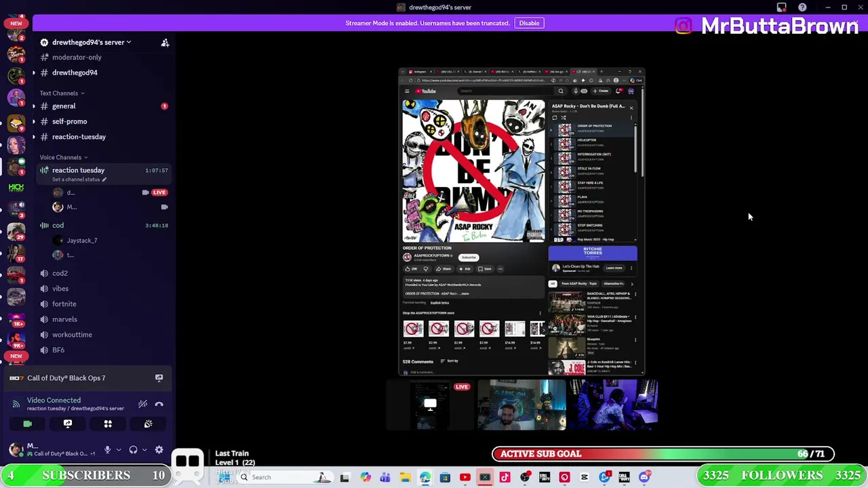
Task: Open Microsoft Teams from the taskbar
Action: click(385, 477)
